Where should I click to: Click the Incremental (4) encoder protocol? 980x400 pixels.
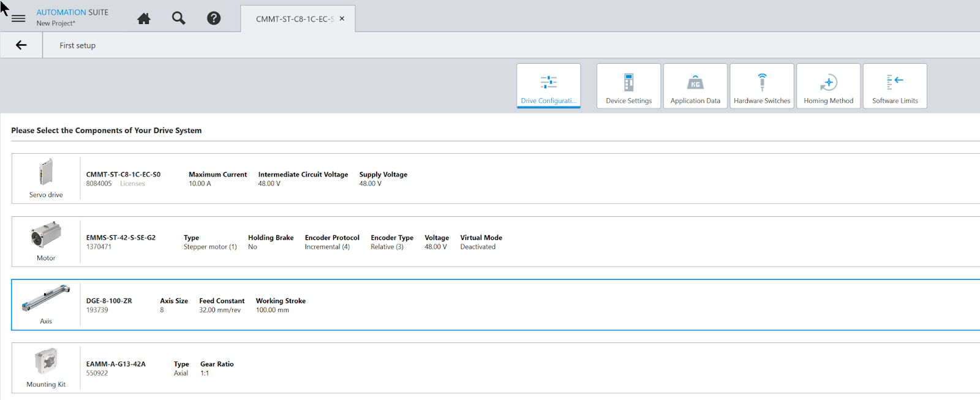coord(327,247)
